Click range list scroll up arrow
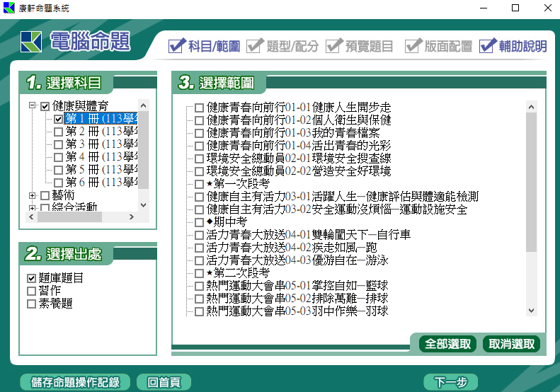This screenshot has height=392, width=560. tap(531, 107)
